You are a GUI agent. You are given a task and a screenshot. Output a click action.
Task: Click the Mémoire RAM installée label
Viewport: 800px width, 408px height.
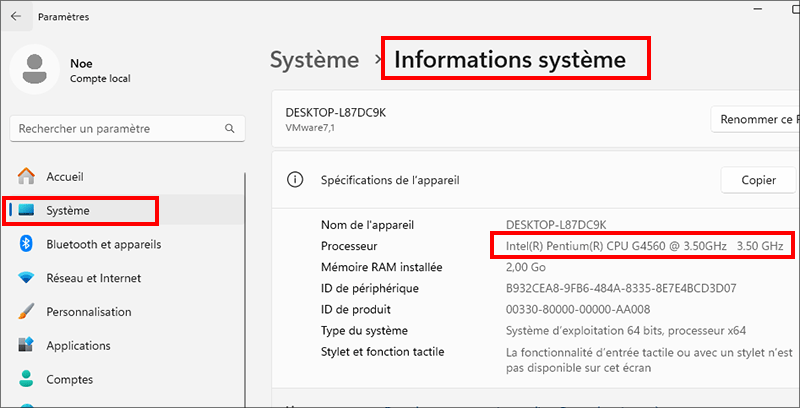coord(382,267)
